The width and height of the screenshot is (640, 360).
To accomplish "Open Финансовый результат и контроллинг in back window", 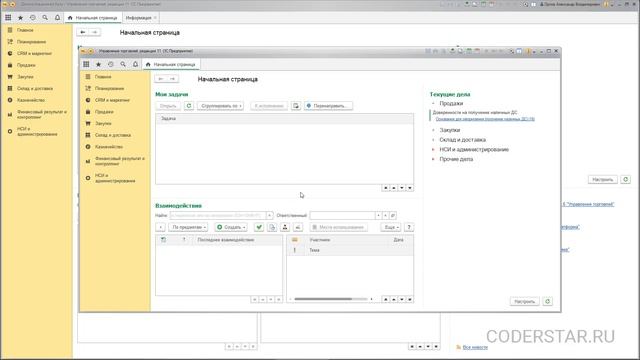I will tap(41, 114).
